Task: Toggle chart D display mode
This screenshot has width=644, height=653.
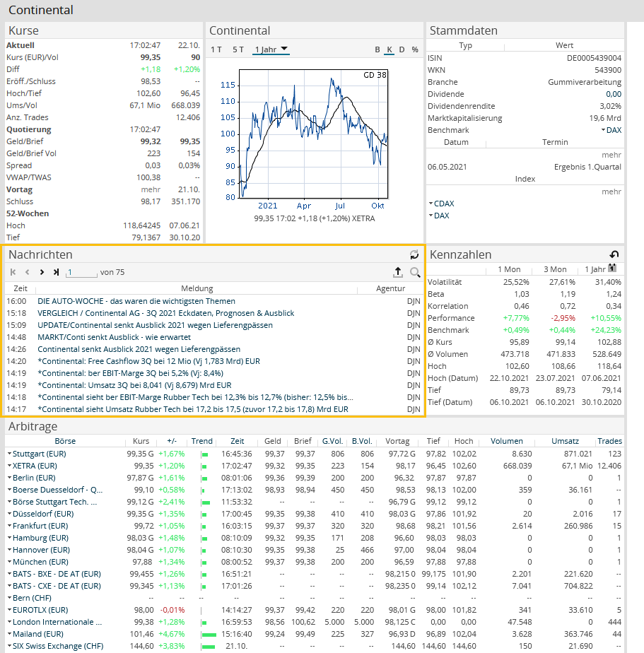Action: [x=402, y=49]
